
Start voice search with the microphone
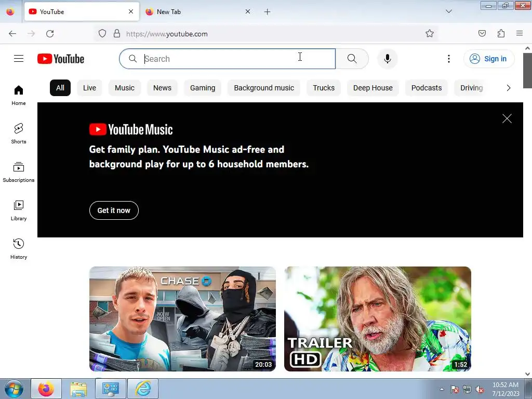coord(387,59)
